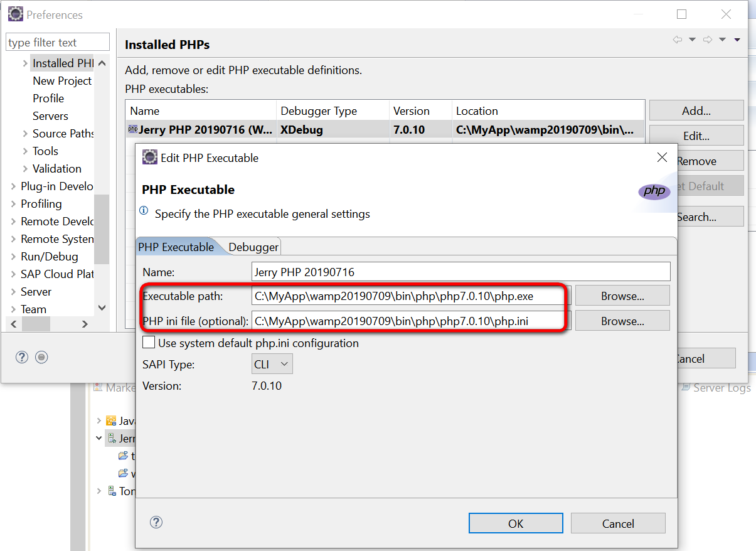The image size is (756, 551).
Task: Click tree scroll down arrow
Action: 102,308
